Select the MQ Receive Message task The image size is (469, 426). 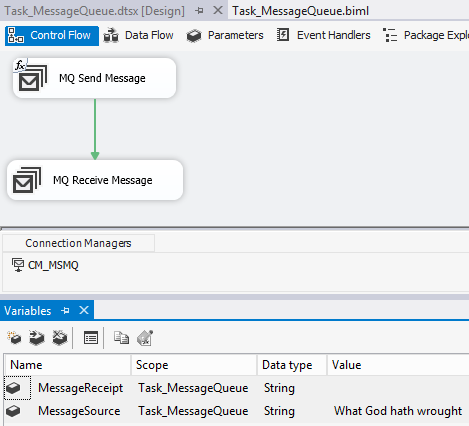(95, 180)
